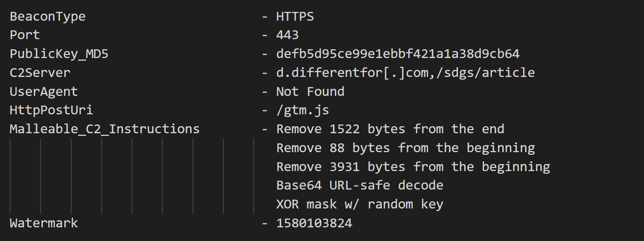Click the watermark value 1580103824

314,223
